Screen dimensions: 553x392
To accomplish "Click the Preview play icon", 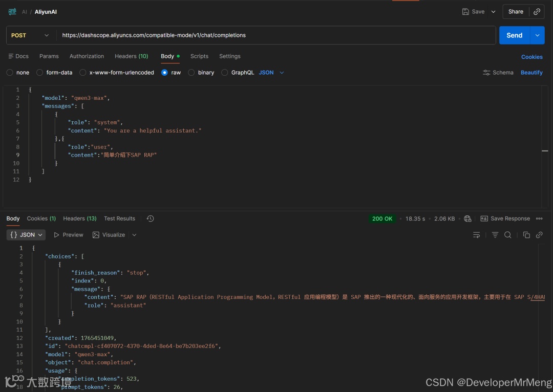I will tap(56, 235).
